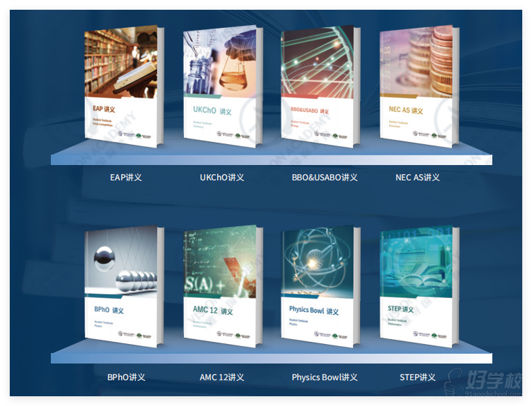The image size is (532, 406).
Task: Open the BBO&USABO讲义 book cover
Action: 320,86
